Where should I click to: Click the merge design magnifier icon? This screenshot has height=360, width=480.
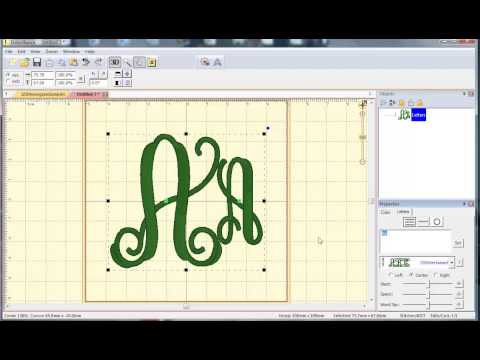point(205,62)
